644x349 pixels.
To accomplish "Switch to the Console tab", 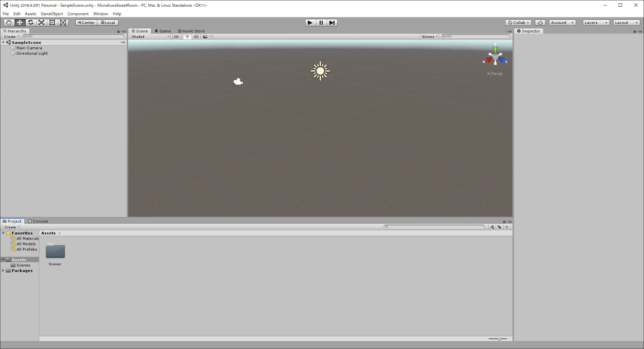I will pos(38,221).
